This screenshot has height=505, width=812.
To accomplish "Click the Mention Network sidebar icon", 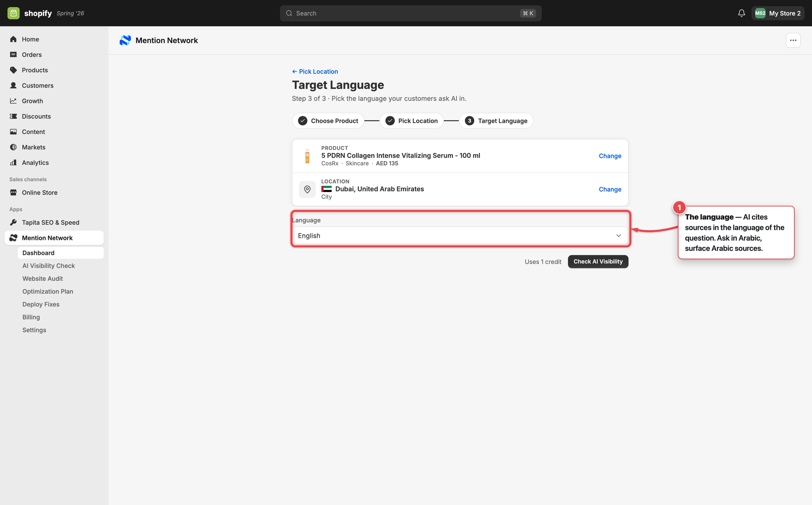I will point(13,238).
